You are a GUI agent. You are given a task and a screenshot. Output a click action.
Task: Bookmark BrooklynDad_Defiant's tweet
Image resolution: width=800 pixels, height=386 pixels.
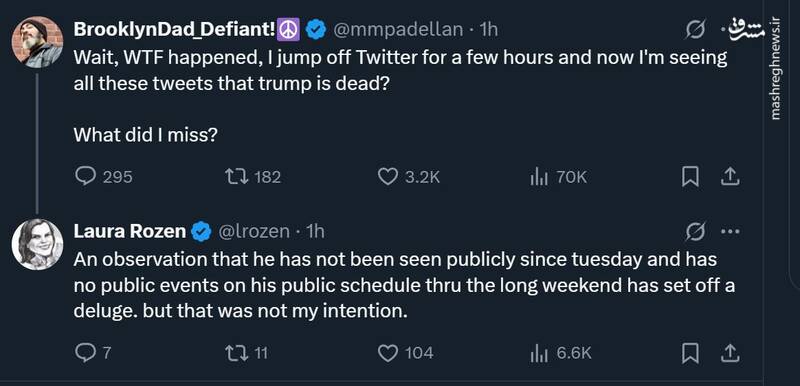coord(690,176)
